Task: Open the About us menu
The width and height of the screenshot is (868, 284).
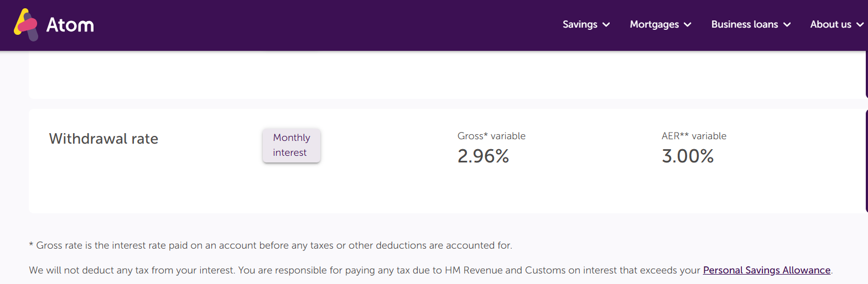Action: click(830, 24)
